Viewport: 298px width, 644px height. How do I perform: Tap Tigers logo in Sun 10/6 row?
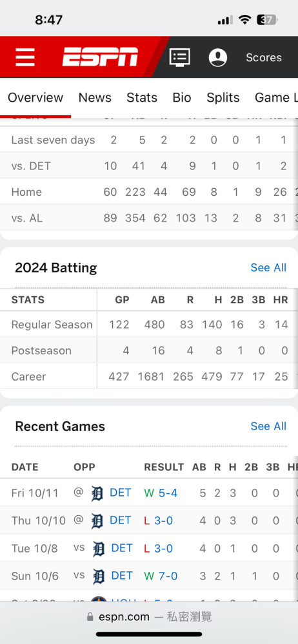click(x=99, y=576)
